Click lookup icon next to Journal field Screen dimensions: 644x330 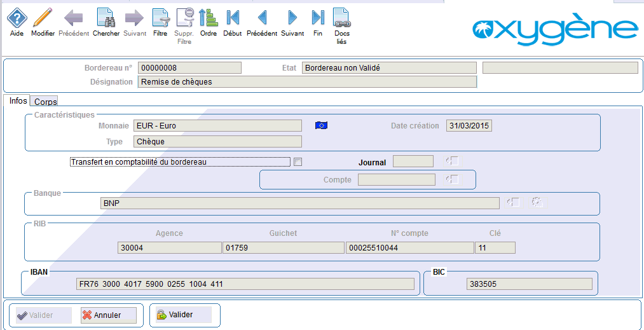(452, 161)
